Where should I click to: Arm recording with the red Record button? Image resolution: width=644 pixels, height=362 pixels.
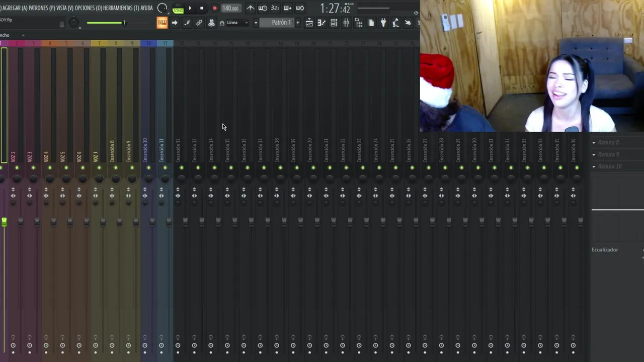(215, 8)
